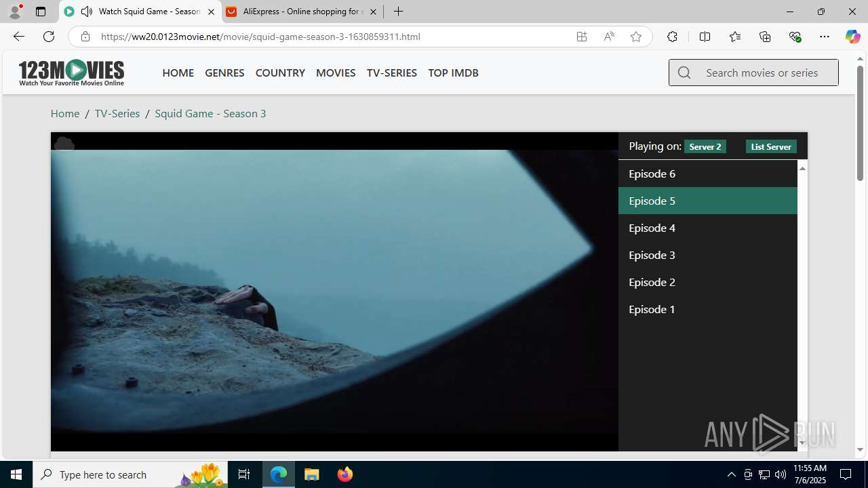The width and height of the screenshot is (868, 488).
Task: Select Episode 4 from the list
Action: point(708,228)
